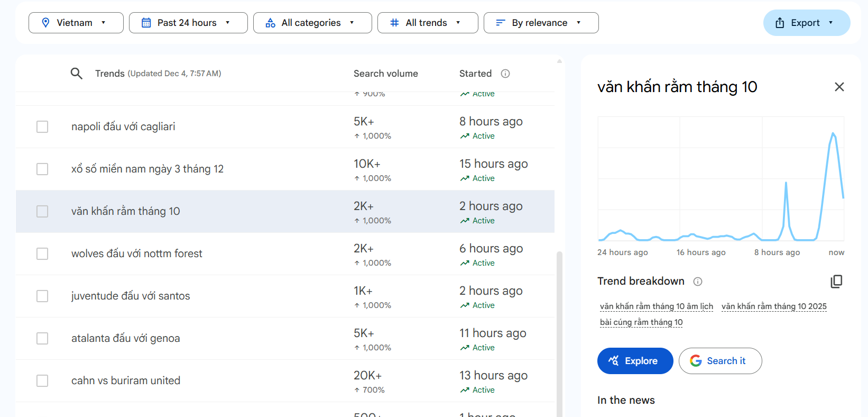Expand the By relevance sort dropdown

coord(540,23)
